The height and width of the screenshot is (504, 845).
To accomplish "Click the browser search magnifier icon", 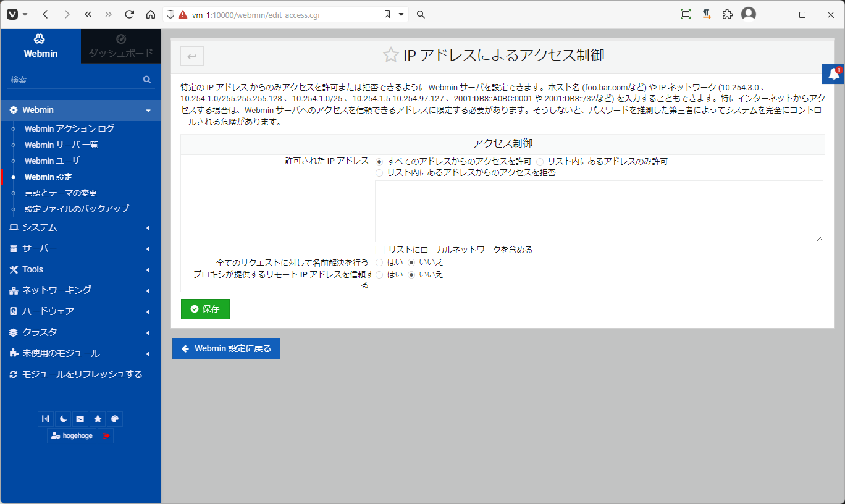I will pos(421,14).
